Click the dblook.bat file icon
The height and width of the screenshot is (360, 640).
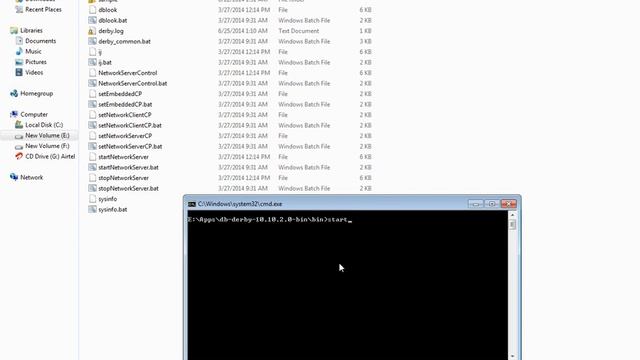(x=92, y=20)
